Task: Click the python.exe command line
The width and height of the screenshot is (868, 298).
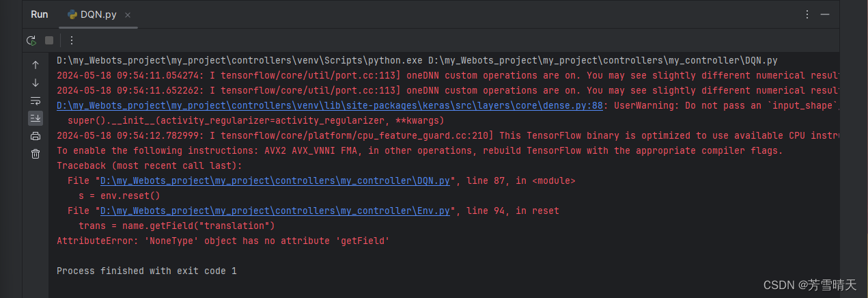Action: click(417, 60)
